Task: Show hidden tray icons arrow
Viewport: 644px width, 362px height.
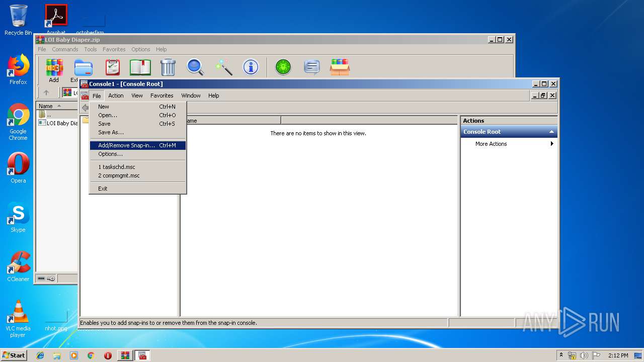Action: coord(561,355)
